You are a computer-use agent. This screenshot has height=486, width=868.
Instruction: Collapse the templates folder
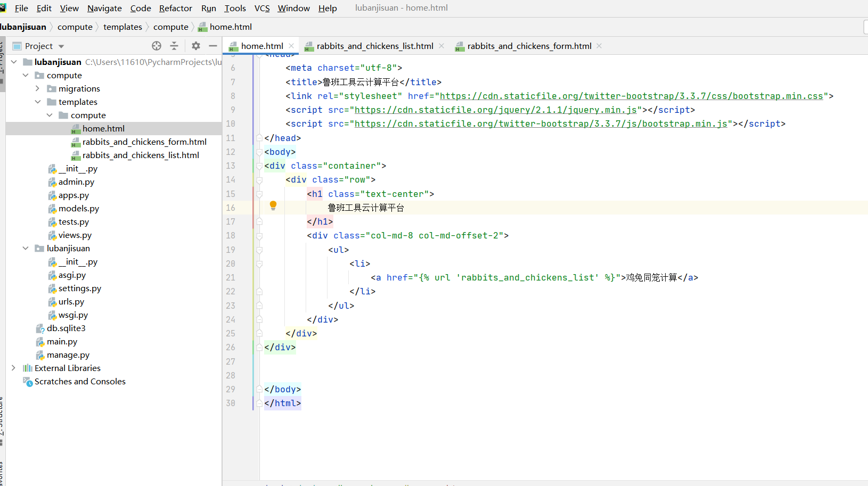coord(37,102)
